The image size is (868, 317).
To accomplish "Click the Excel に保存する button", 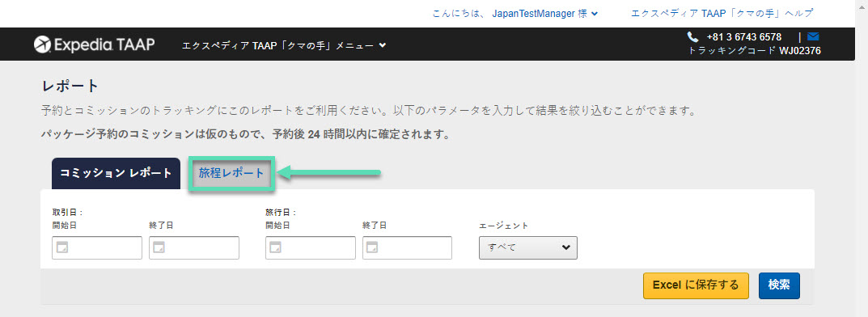I will (696, 285).
